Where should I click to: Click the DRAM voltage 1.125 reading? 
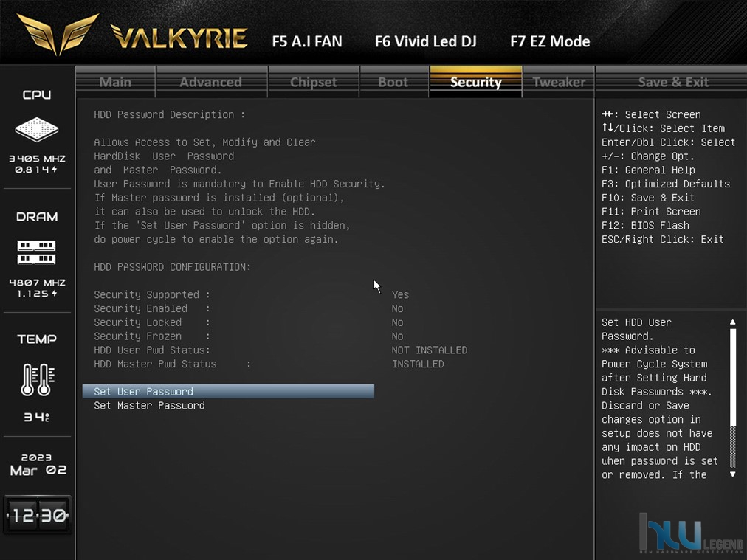point(37,294)
